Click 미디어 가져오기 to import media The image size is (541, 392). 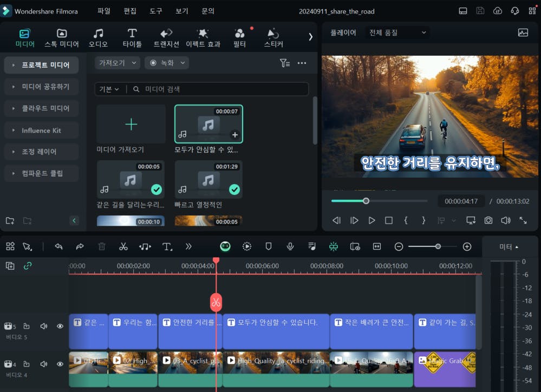click(x=130, y=123)
